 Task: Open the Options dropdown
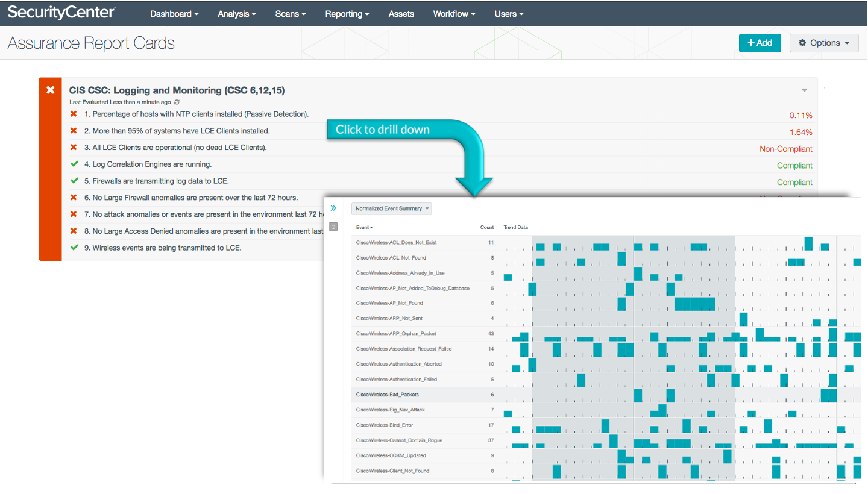click(824, 43)
